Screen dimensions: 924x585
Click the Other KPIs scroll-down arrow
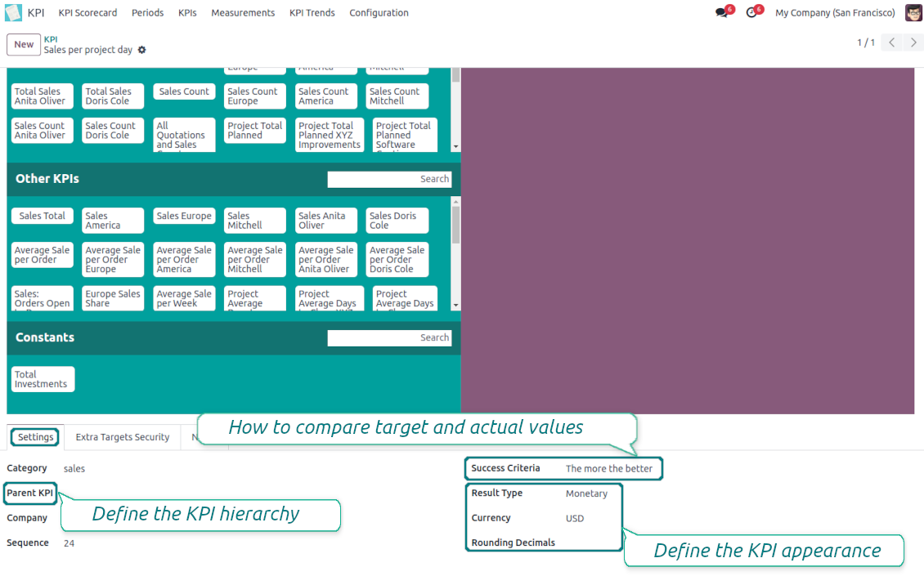[x=455, y=306]
